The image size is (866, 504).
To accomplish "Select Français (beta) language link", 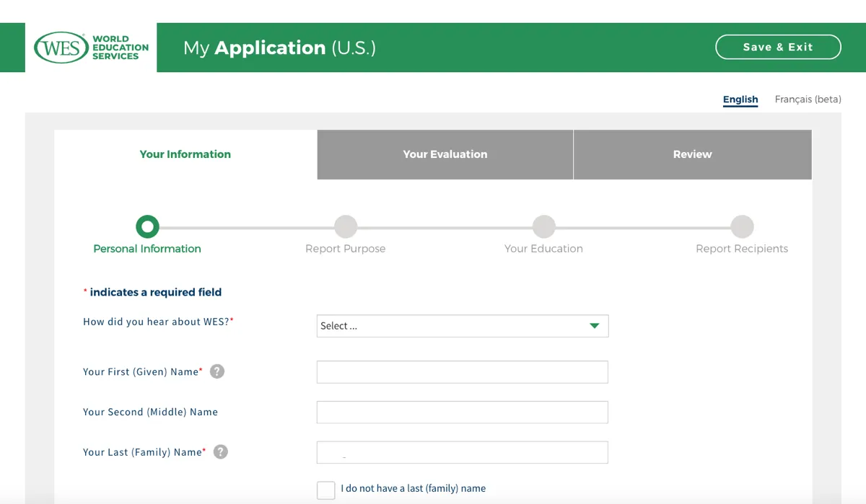I will click(x=808, y=100).
